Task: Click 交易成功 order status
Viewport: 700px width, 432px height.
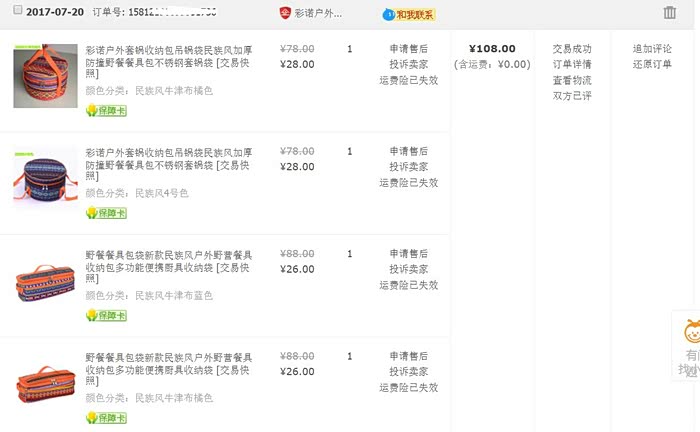Action: 572,49
